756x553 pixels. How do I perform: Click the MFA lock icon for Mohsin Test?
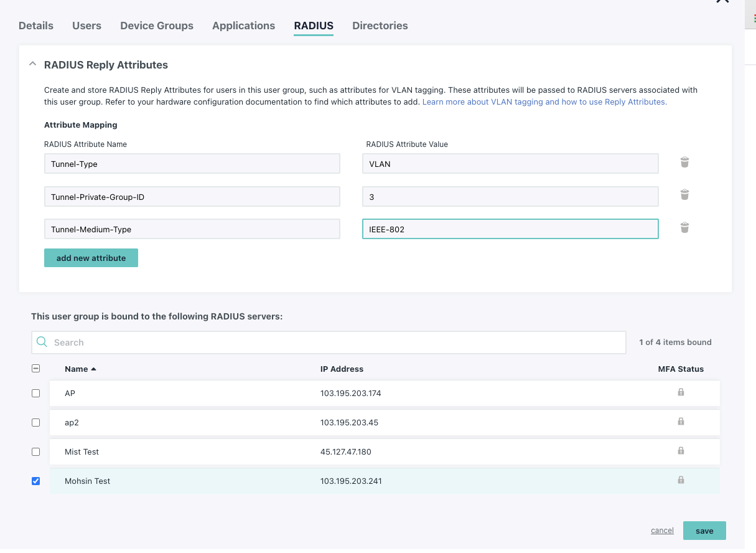point(681,480)
